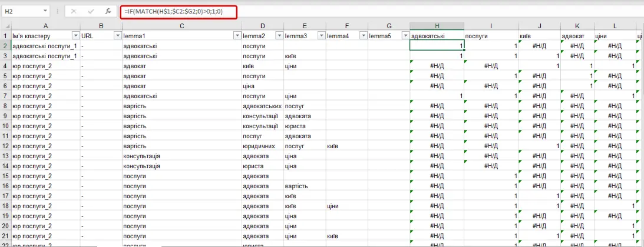644x247 pixels.
Task: Click cell E3 containing київ
Action: click(305, 56)
